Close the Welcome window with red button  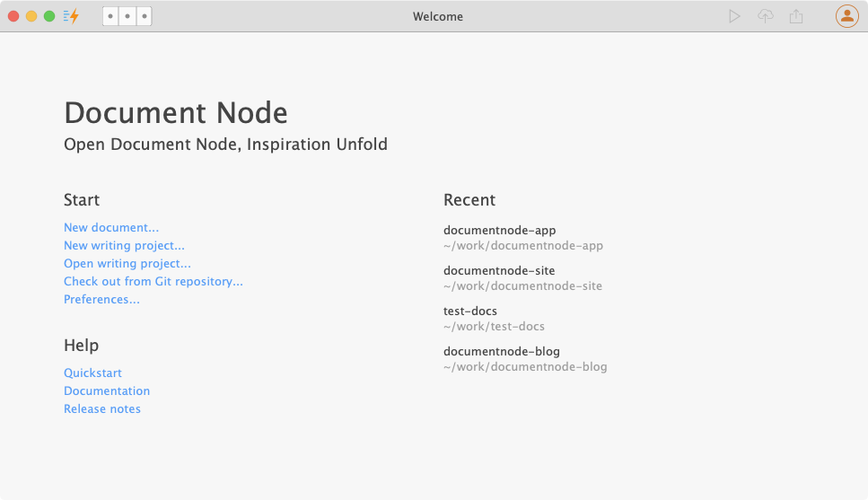click(13, 16)
